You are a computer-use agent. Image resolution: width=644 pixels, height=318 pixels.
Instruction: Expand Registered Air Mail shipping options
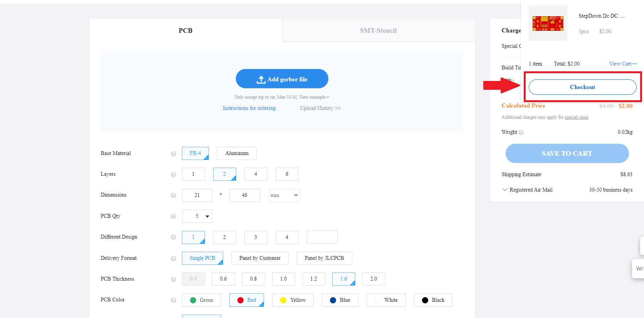(505, 190)
